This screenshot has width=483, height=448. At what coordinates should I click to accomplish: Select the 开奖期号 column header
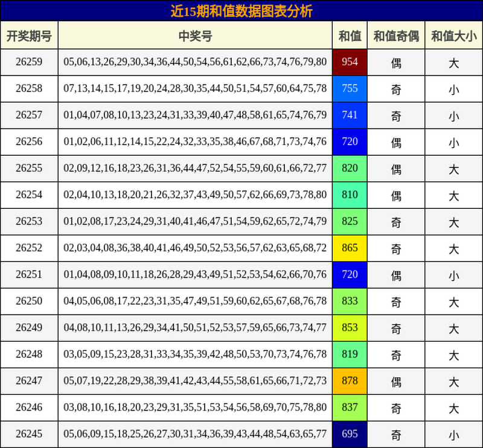click(x=29, y=35)
